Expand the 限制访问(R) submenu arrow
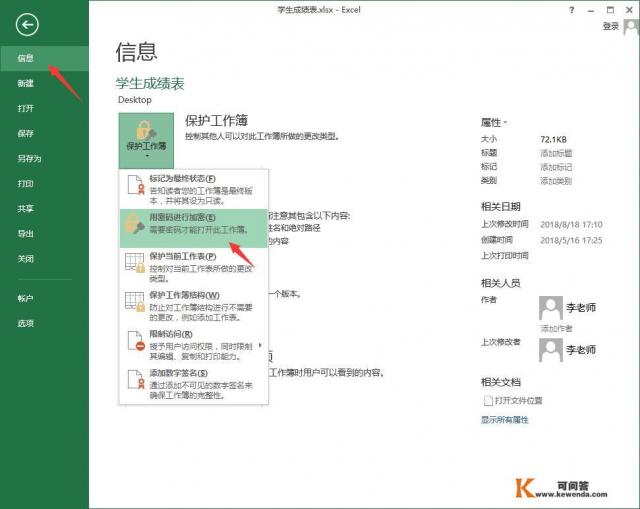The width and height of the screenshot is (640, 509). tap(260, 345)
